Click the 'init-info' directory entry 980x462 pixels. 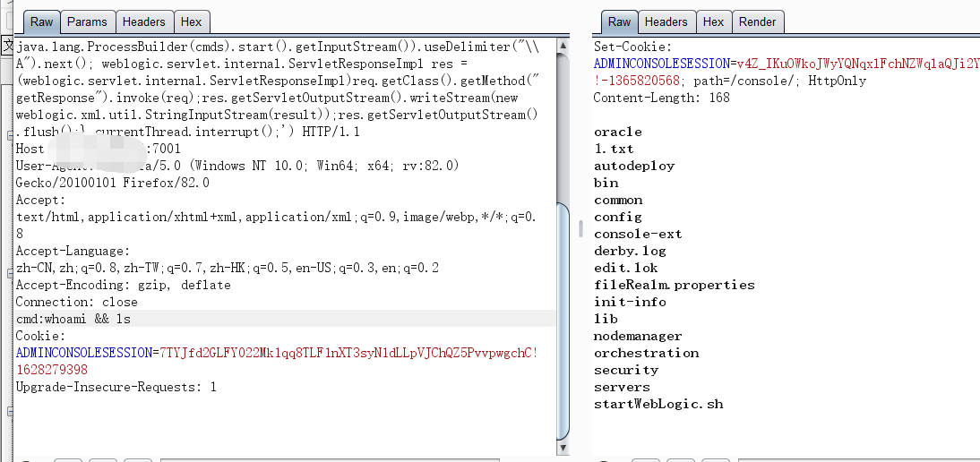630,302
